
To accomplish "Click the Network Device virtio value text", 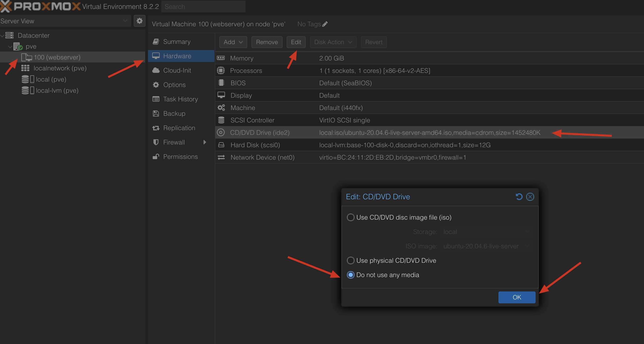I will coord(393,157).
